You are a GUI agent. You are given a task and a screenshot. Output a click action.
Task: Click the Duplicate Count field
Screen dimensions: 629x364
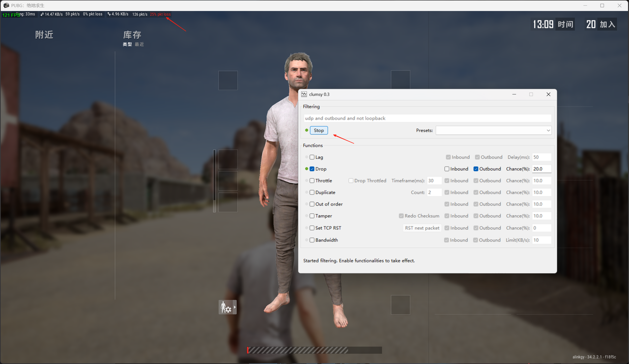click(434, 193)
